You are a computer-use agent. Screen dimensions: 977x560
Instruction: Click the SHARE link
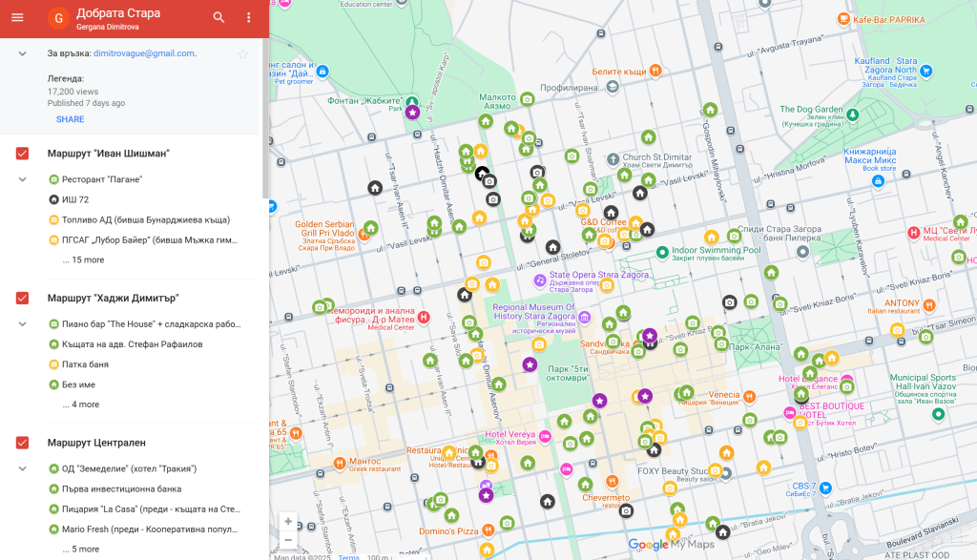(70, 119)
